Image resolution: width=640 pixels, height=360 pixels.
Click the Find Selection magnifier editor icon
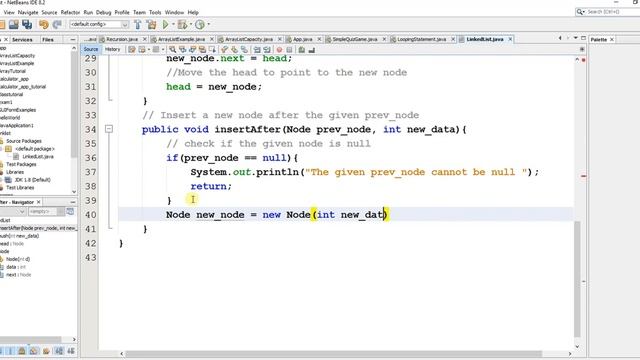tap(173, 49)
